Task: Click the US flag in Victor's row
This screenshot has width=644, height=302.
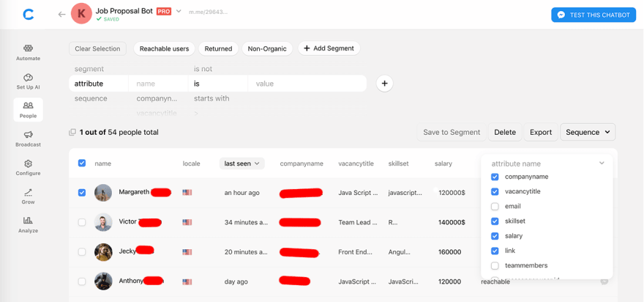Action: pos(187,222)
